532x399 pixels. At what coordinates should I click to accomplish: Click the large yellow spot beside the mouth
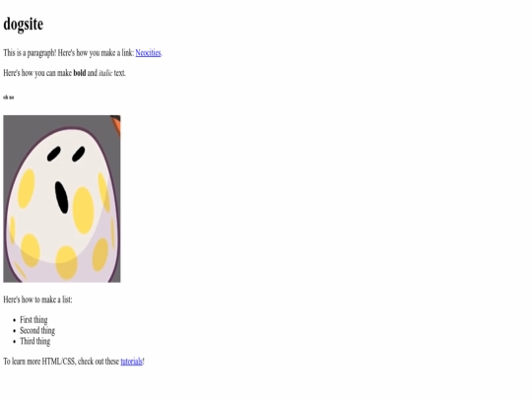tap(84, 211)
